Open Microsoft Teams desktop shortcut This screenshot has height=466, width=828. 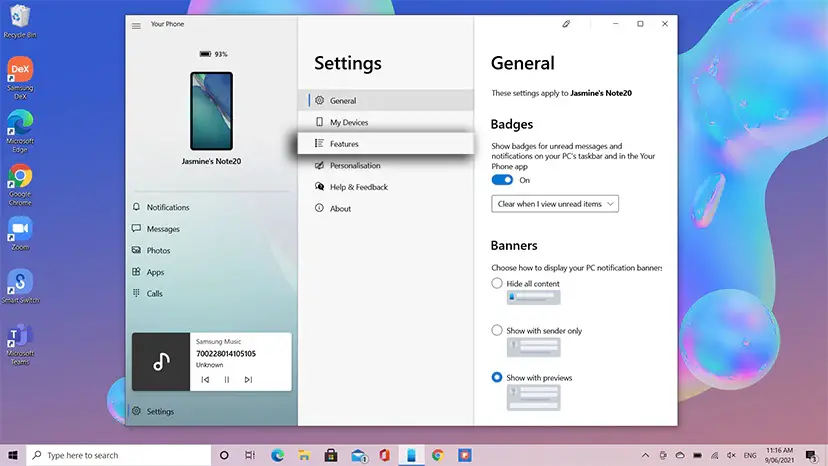tap(20, 344)
